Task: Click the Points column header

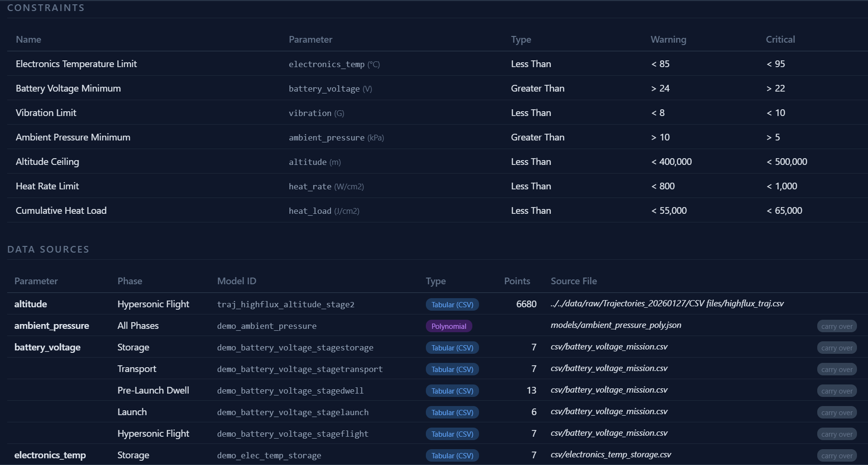Action: point(517,281)
